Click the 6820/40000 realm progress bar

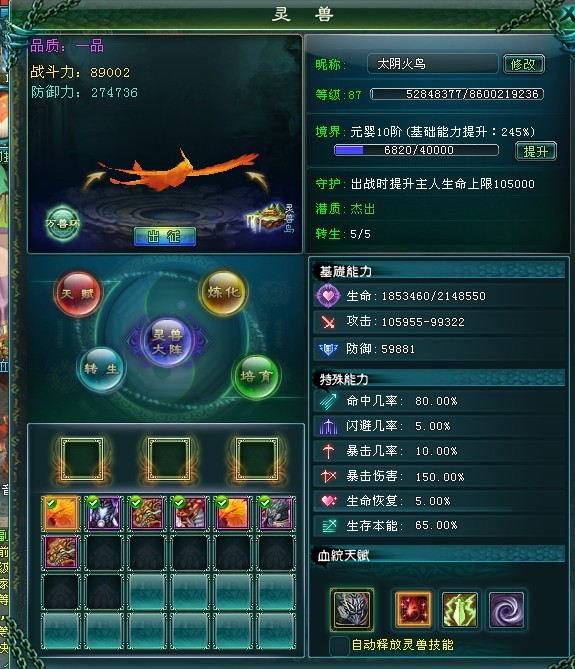(x=416, y=150)
